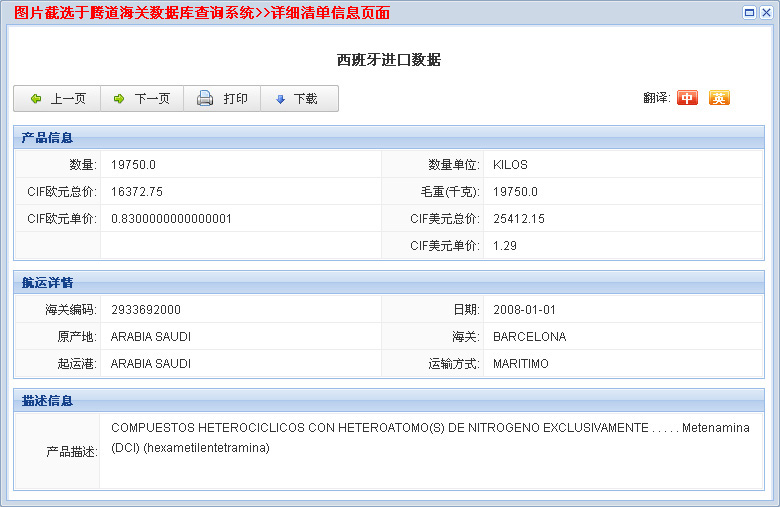Collapse the 描述信息 section header

click(47, 401)
